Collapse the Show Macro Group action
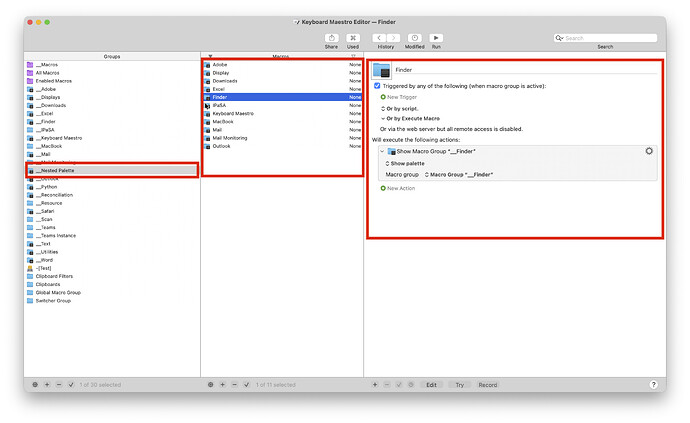The image size is (690, 423). click(382, 151)
